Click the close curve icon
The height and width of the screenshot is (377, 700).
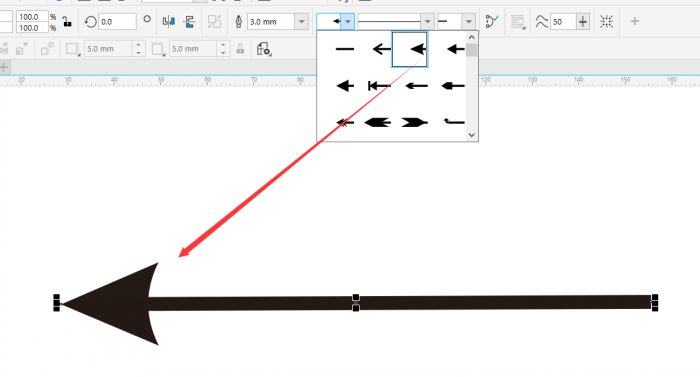tap(492, 21)
